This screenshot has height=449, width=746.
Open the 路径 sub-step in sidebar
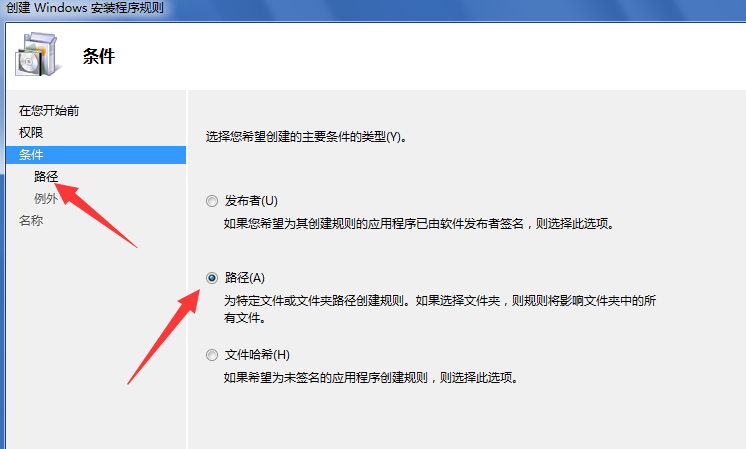tap(46, 176)
